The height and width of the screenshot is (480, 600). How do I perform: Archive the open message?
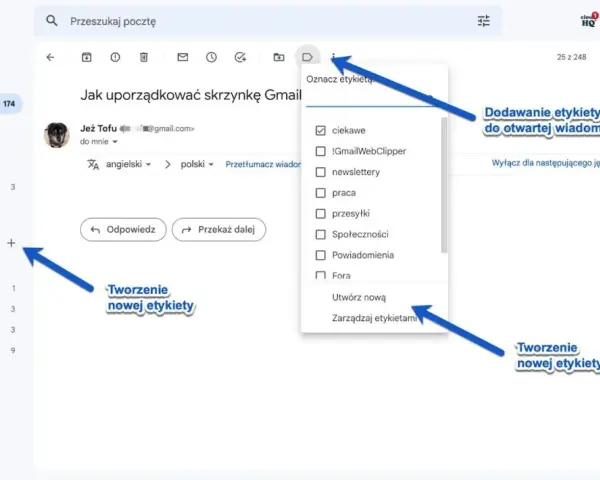[x=86, y=57]
